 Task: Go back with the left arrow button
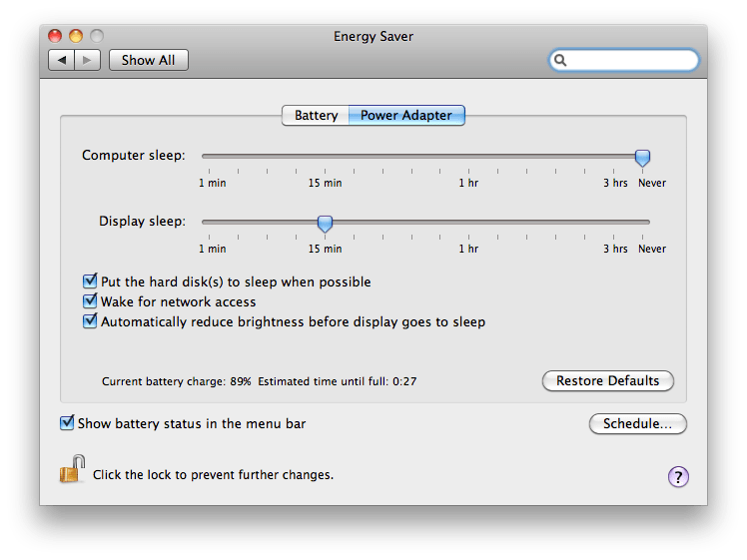pos(62,60)
